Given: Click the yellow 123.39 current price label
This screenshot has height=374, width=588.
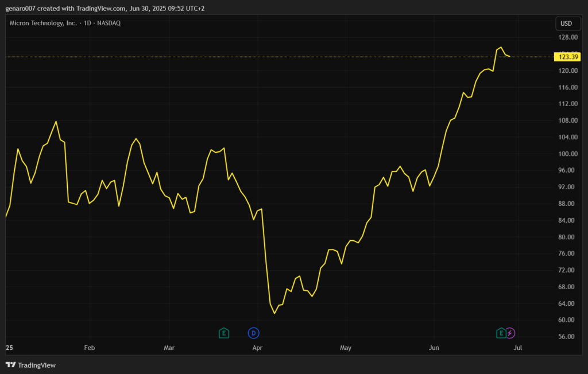Looking at the screenshot, I should 568,57.
